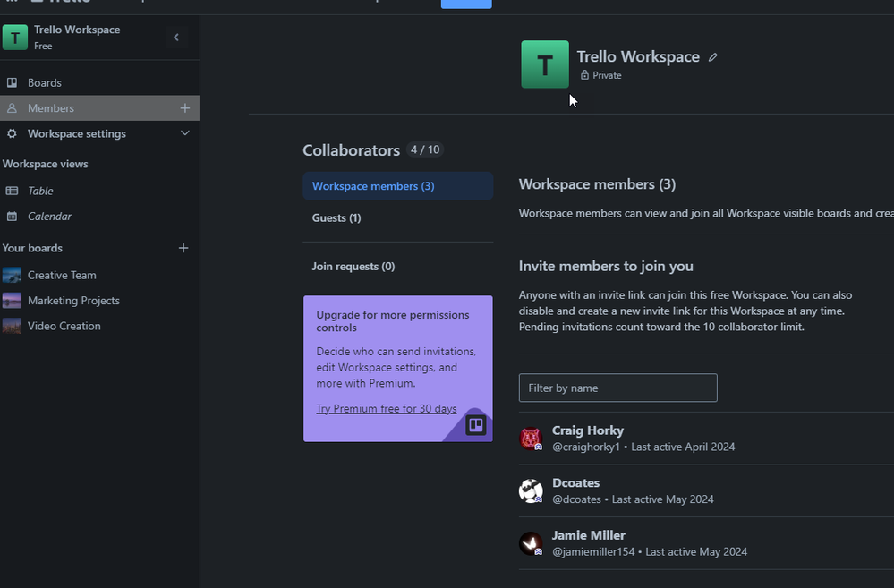894x588 pixels.
Task: Click the Table view icon
Action: point(12,191)
